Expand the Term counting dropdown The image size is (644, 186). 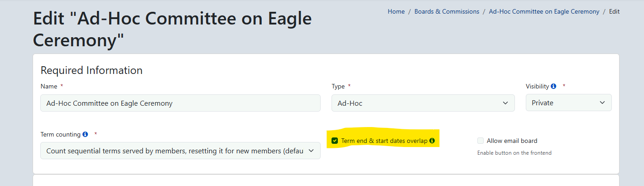click(x=180, y=151)
